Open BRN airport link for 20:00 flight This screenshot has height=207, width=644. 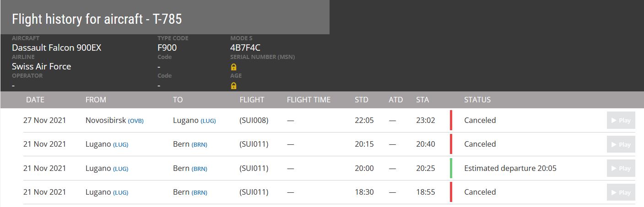[x=199, y=169]
